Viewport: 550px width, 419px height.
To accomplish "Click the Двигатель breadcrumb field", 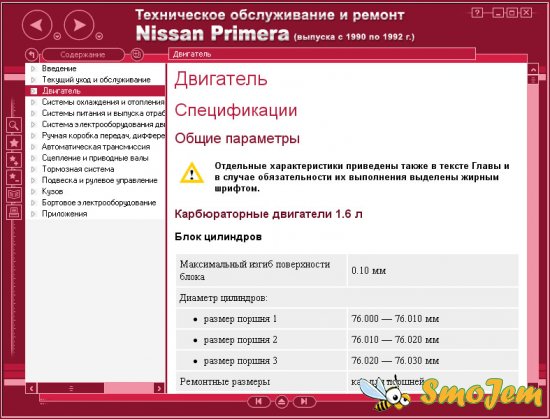I will [x=322, y=54].
